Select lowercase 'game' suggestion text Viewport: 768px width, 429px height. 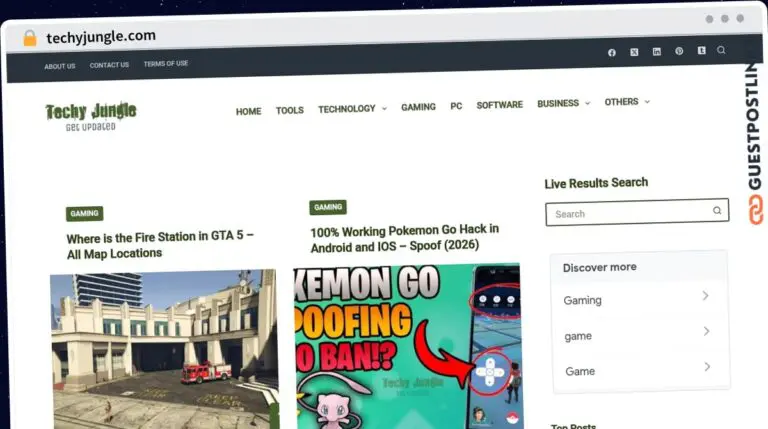[578, 336]
